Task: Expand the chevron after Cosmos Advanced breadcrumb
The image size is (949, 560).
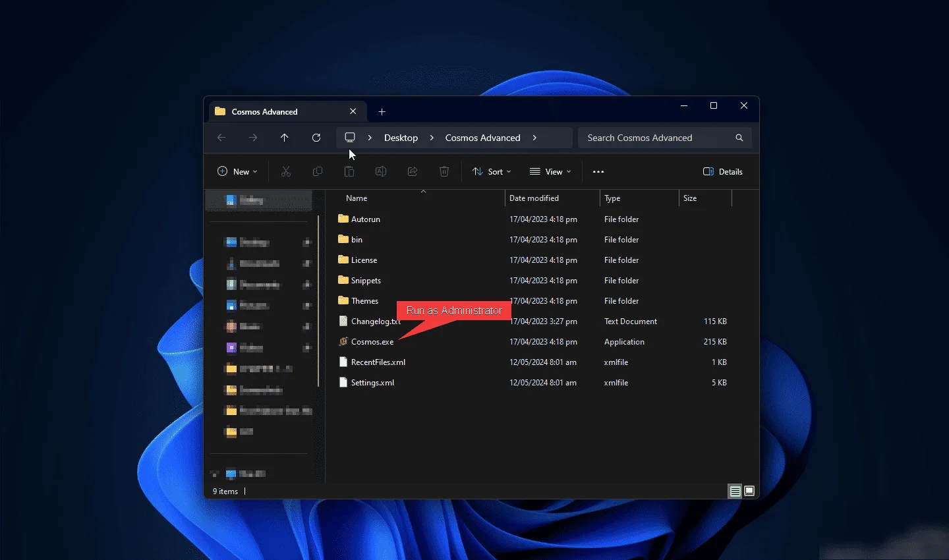Action: (534, 138)
